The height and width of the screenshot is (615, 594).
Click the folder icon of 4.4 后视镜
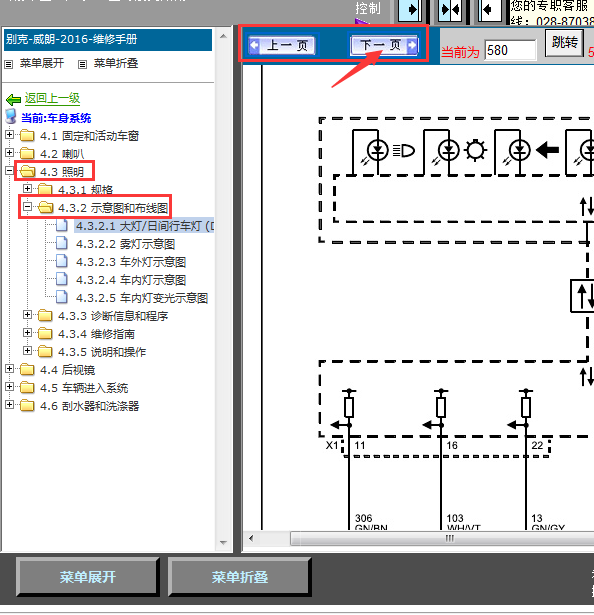(27, 369)
